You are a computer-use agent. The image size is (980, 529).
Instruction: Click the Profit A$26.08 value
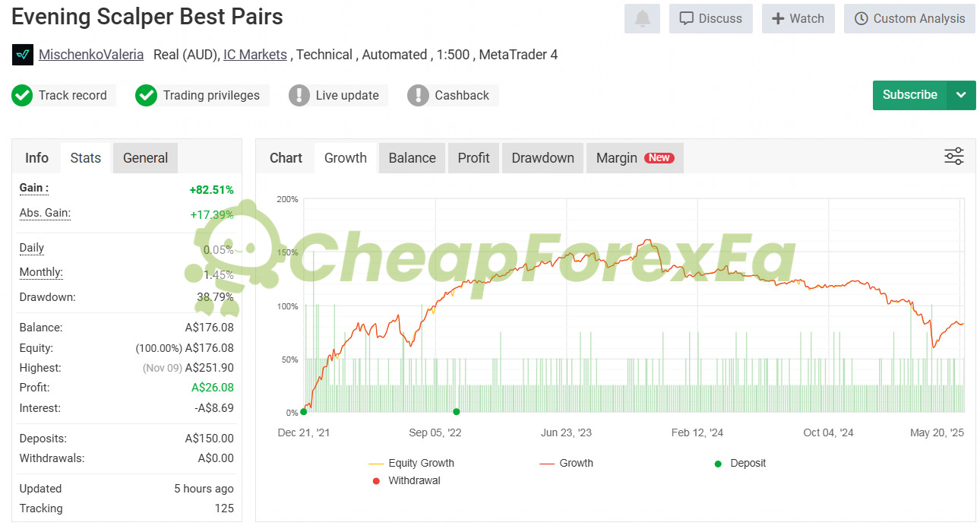[213, 388]
